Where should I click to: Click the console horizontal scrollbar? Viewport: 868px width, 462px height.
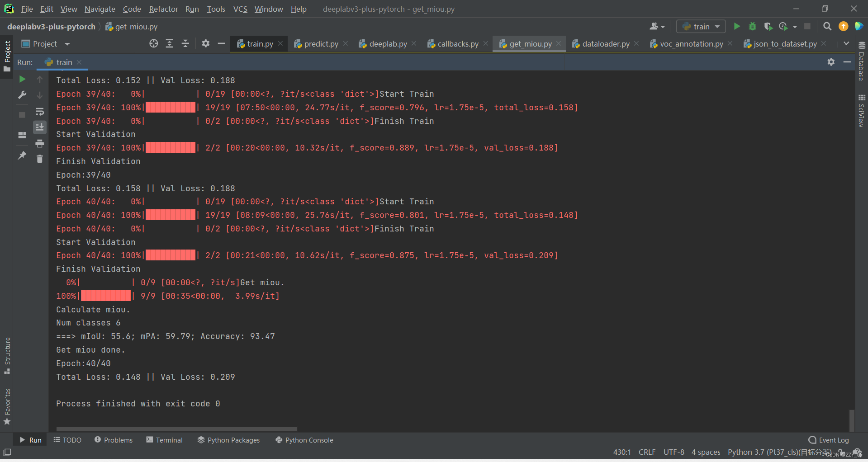[176, 429]
